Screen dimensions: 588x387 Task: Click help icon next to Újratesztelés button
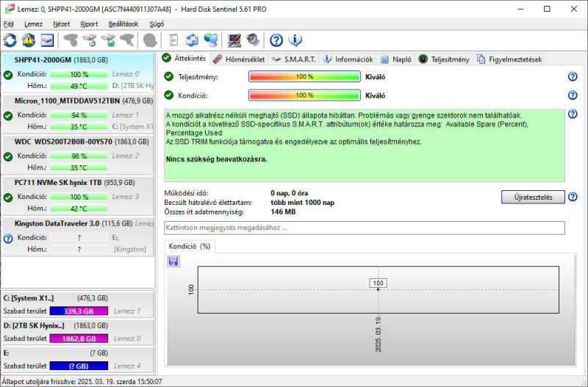pyautogui.click(x=573, y=197)
